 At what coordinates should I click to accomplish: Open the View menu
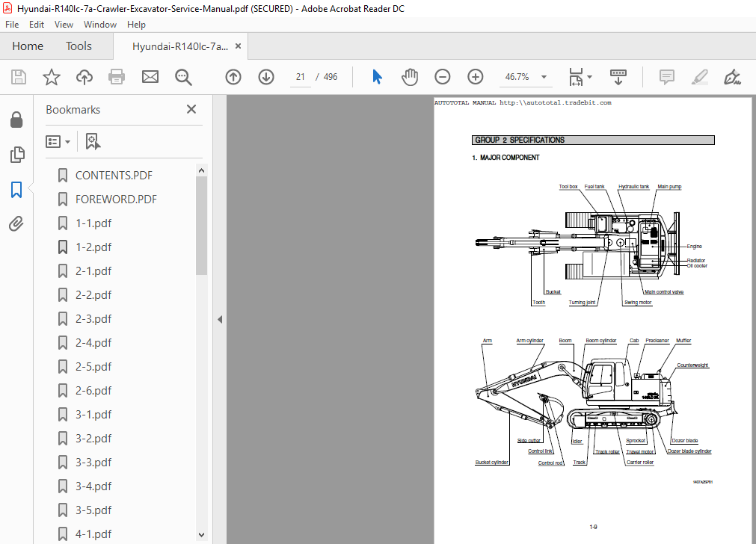pos(64,25)
